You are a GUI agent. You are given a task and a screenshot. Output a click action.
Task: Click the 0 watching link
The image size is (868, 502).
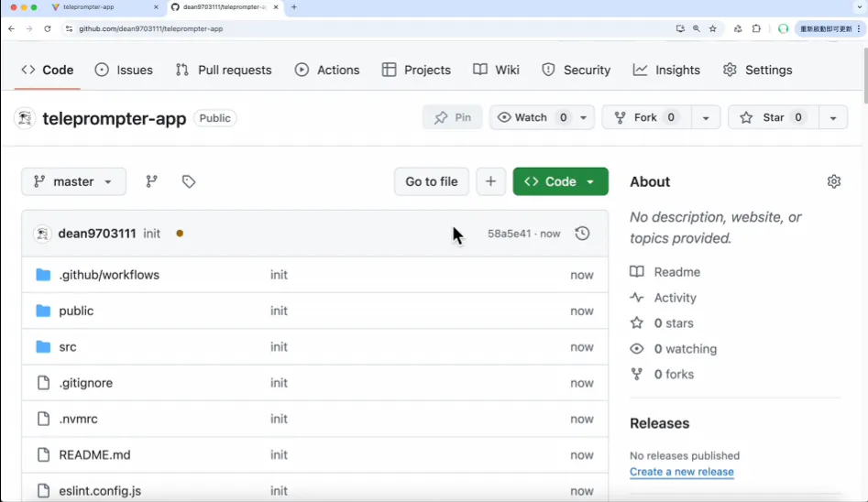point(685,349)
